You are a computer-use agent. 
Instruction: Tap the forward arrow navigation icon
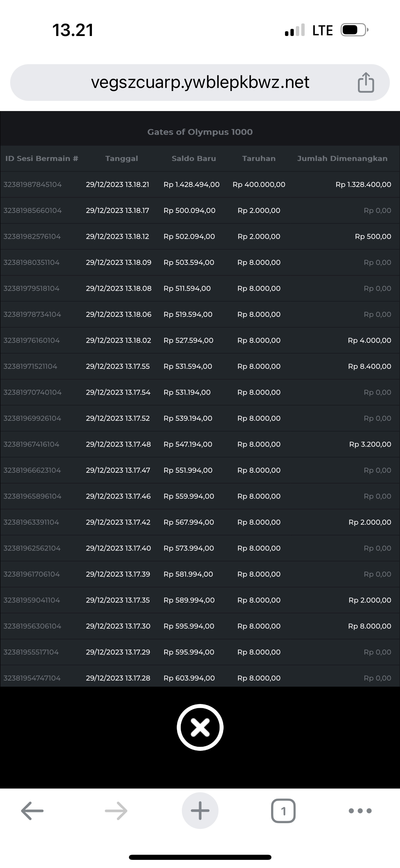[x=116, y=811]
